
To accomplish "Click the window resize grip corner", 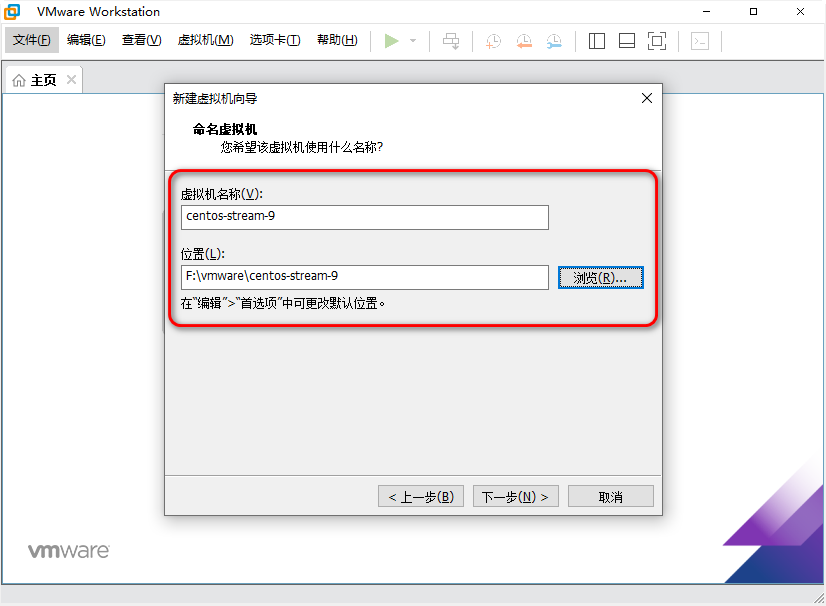I will (819, 598).
